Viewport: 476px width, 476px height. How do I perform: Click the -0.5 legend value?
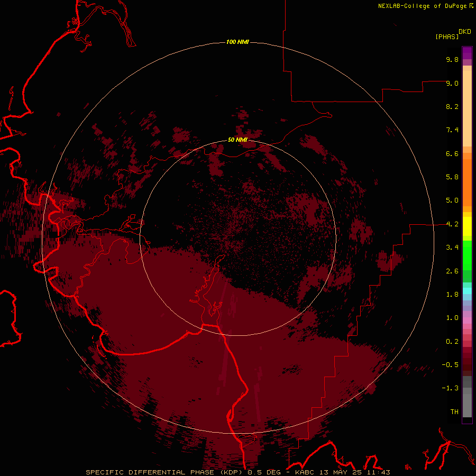coord(450,365)
